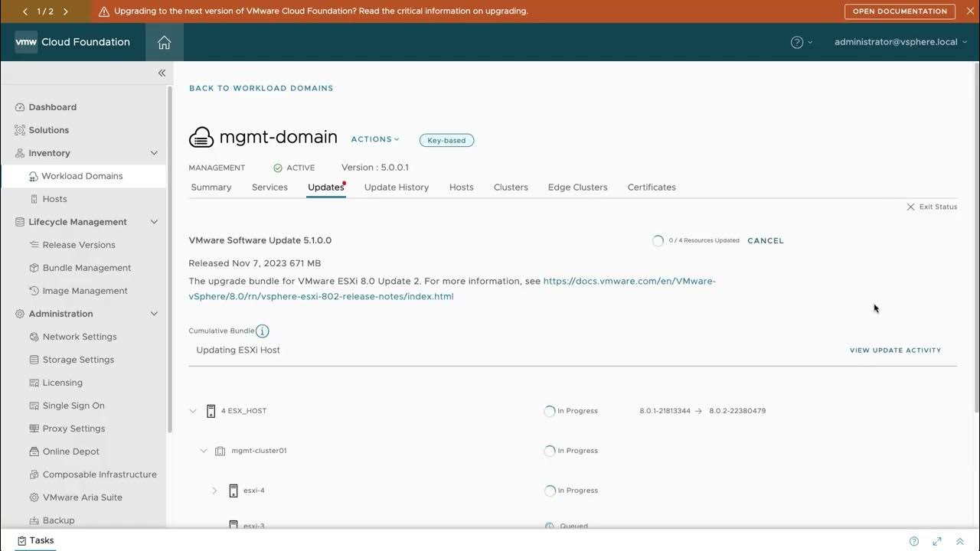Viewport: 980px width, 551px height.
Task: Switch to the Update History tab
Action: pyautogui.click(x=396, y=187)
